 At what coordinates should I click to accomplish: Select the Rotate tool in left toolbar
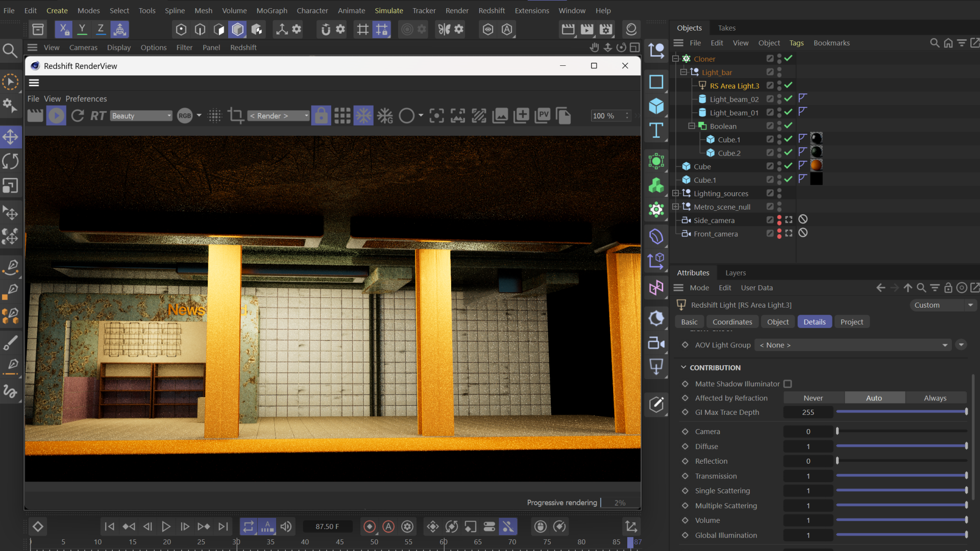click(11, 161)
